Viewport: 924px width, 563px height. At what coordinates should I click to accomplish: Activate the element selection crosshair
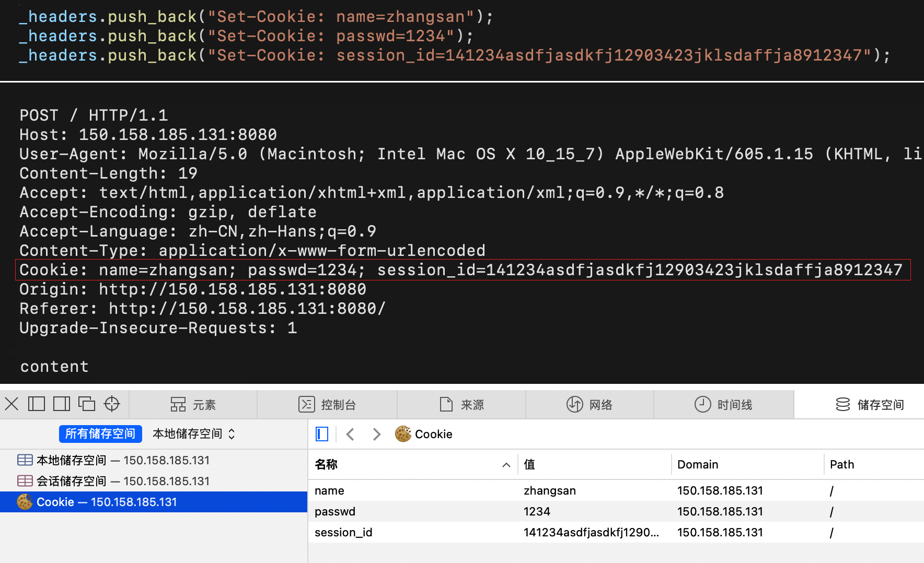112,404
